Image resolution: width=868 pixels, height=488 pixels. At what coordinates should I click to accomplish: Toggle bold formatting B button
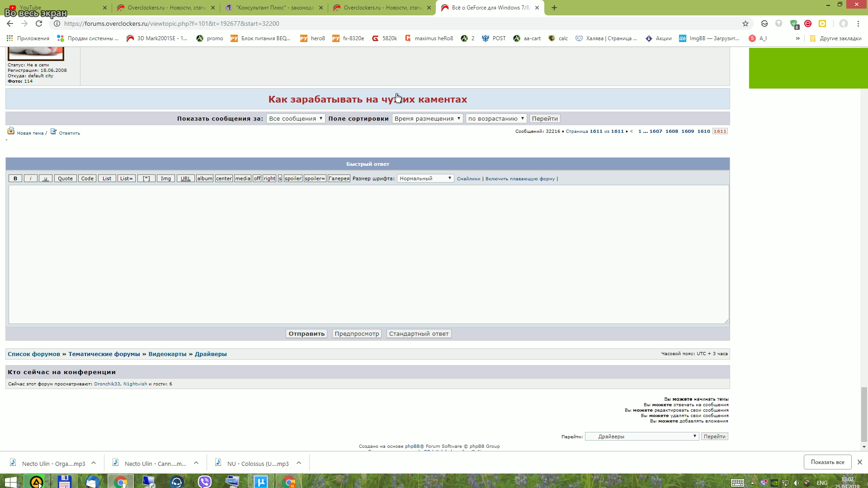pos(15,178)
